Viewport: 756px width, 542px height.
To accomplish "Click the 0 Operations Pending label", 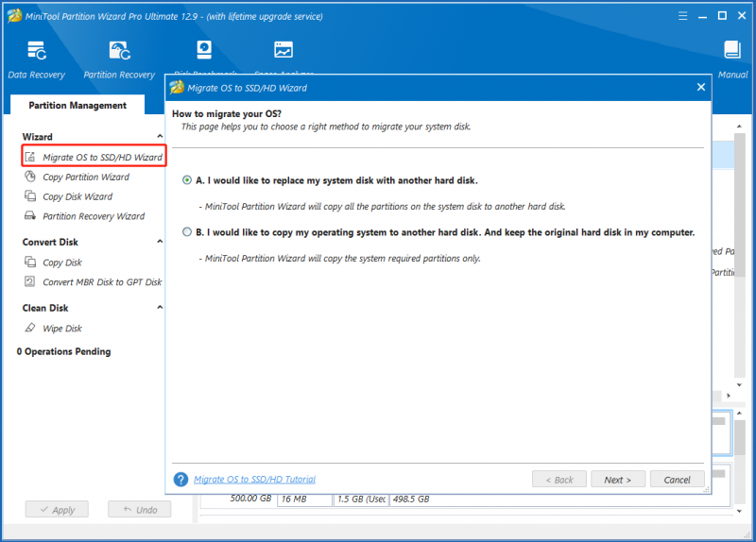I will 63,351.
